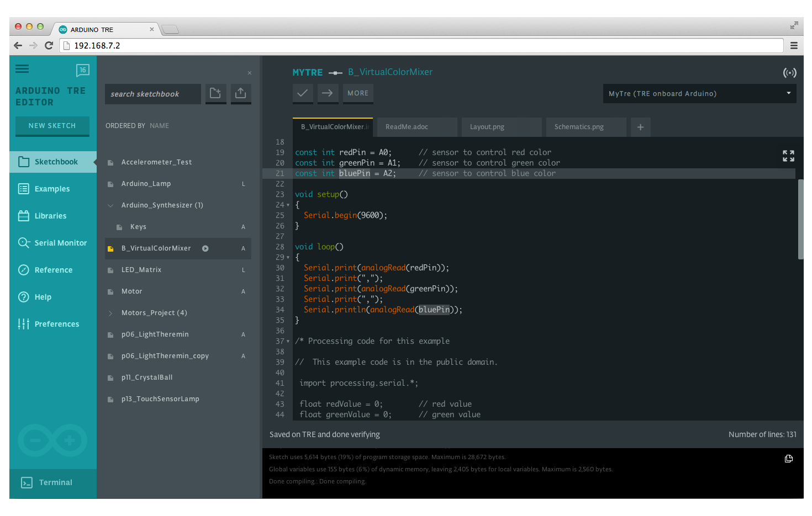Click the new folder icon

point(215,93)
